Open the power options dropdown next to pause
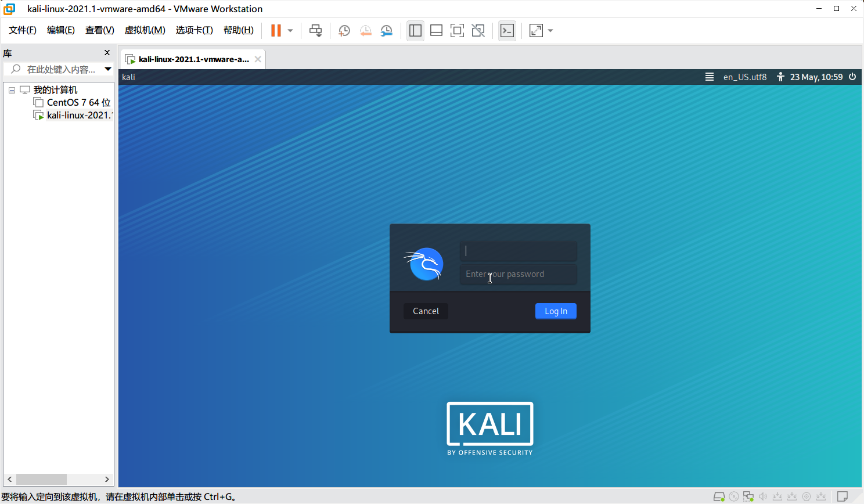This screenshot has height=504, width=864. point(290,31)
